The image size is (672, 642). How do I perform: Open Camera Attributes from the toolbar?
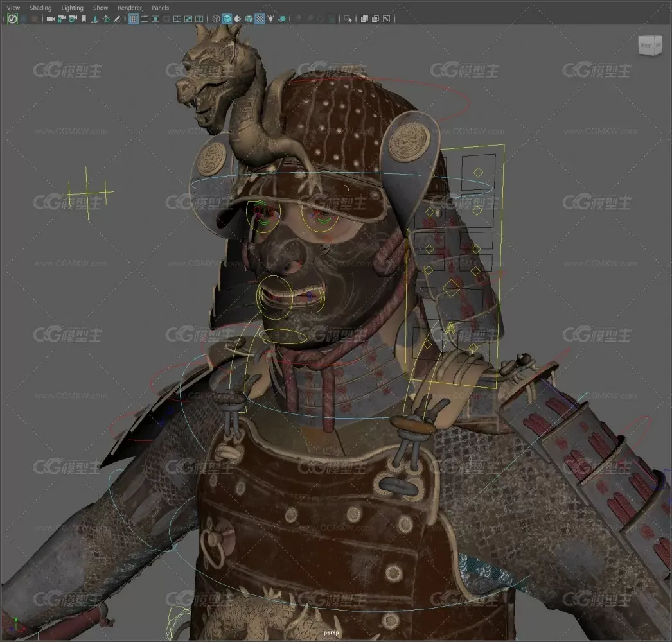pyautogui.click(x=73, y=19)
